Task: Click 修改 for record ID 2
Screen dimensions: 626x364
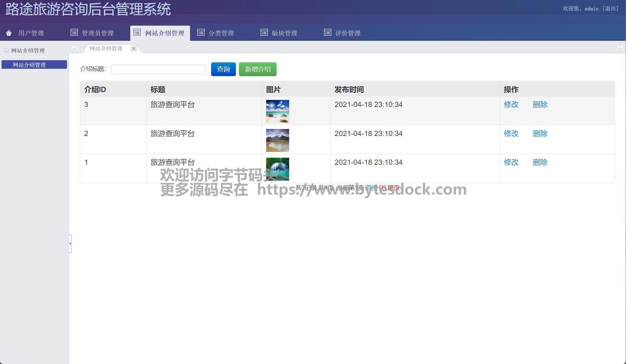Action: [511, 134]
